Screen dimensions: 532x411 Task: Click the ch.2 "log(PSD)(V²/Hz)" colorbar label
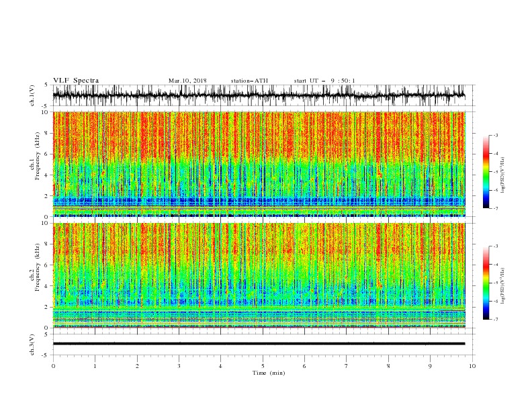coord(503,286)
